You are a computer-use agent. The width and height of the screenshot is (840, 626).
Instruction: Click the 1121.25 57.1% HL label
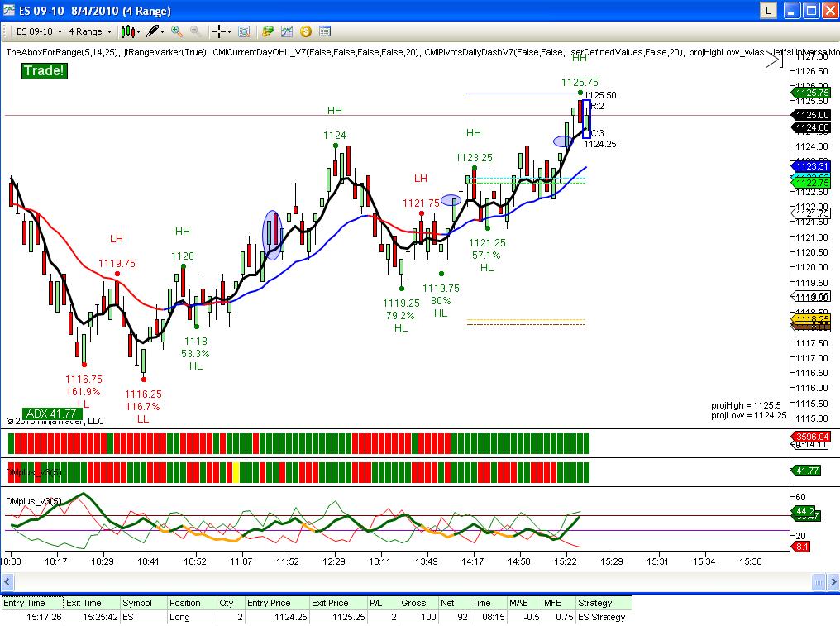coord(486,256)
